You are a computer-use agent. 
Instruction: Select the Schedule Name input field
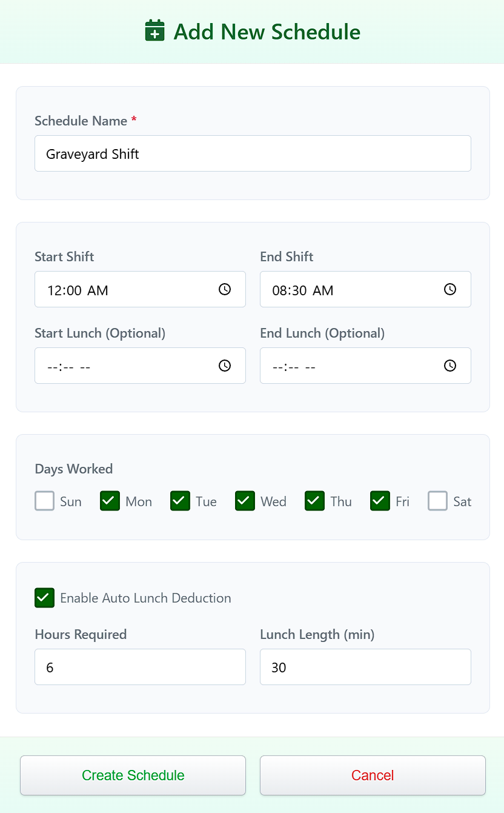(253, 153)
